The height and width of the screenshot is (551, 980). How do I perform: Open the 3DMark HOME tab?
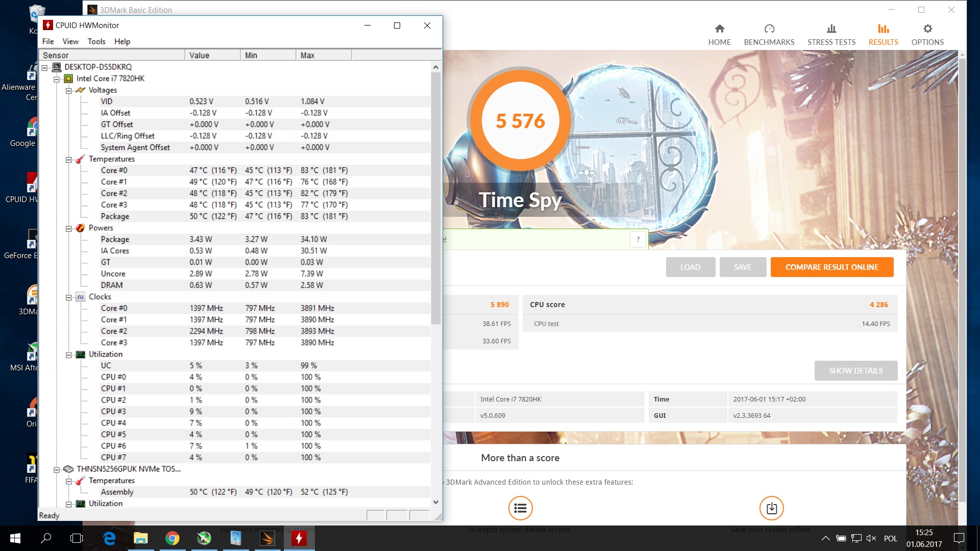(719, 35)
